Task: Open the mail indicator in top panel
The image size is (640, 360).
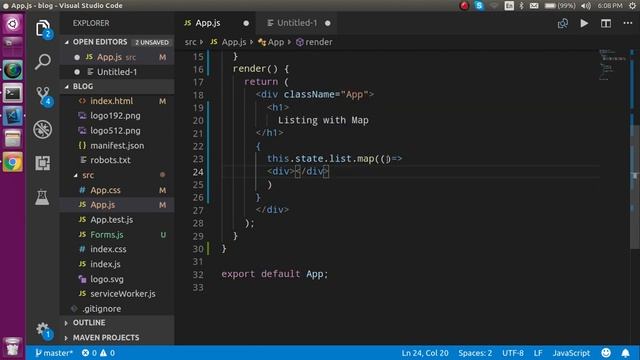Action: [534, 5]
